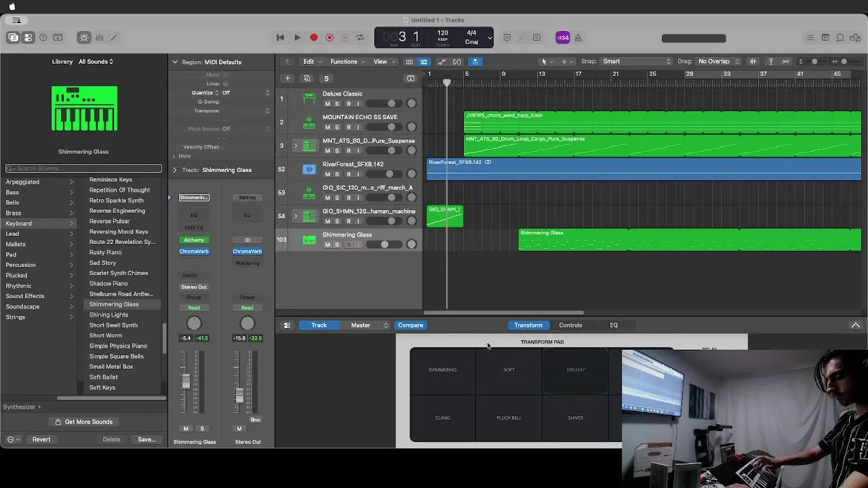This screenshot has height=488, width=868.
Task: Open the Edit menu in Tracks area
Action: [312, 62]
